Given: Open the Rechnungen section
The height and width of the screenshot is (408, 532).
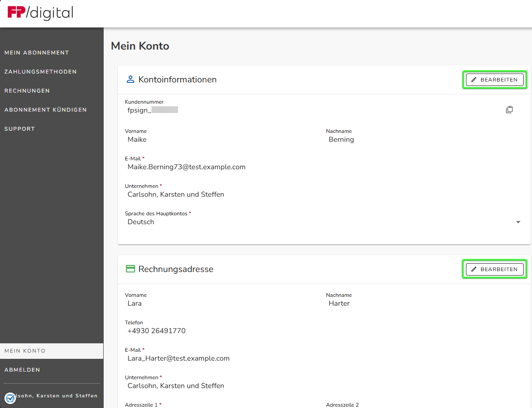Looking at the screenshot, I should pos(27,91).
